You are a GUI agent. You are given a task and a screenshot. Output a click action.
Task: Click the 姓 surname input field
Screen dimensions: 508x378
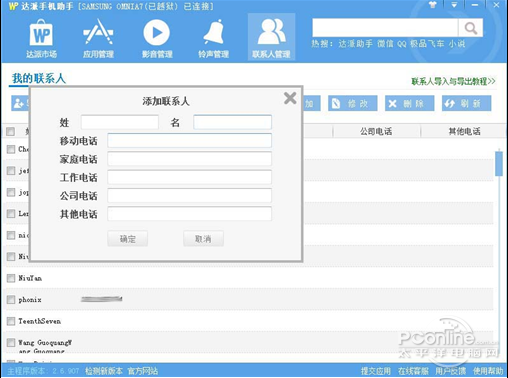pyautogui.click(x=120, y=122)
